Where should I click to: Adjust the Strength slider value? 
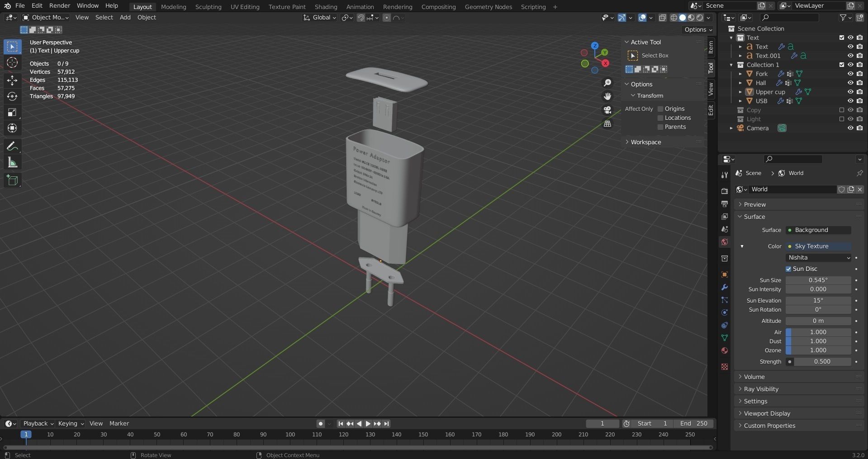click(x=822, y=361)
